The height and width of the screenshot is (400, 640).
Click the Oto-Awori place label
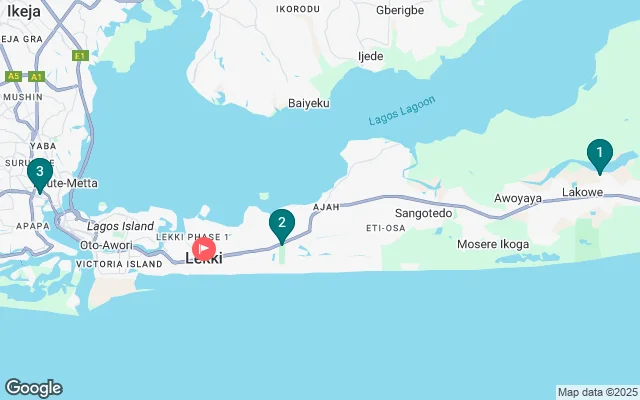tap(106, 245)
